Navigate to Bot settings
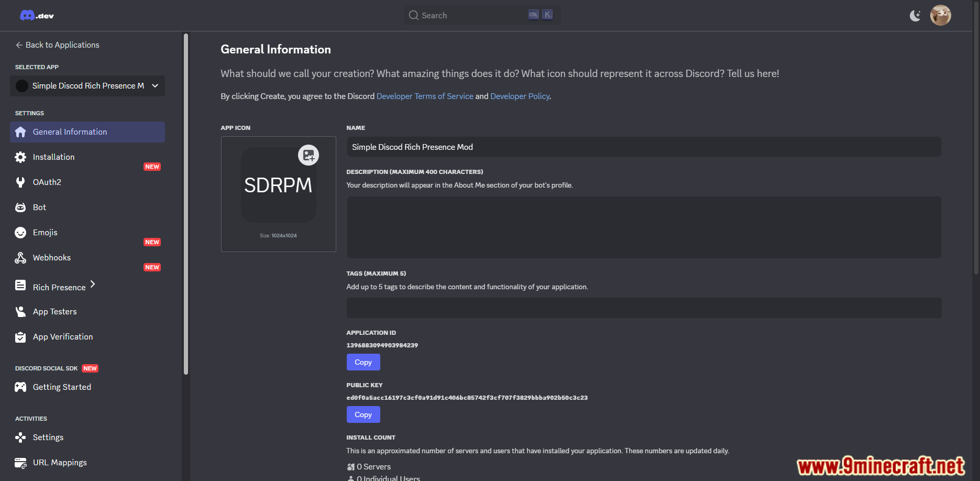The width and height of the screenshot is (980, 481). tap(39, 207)
